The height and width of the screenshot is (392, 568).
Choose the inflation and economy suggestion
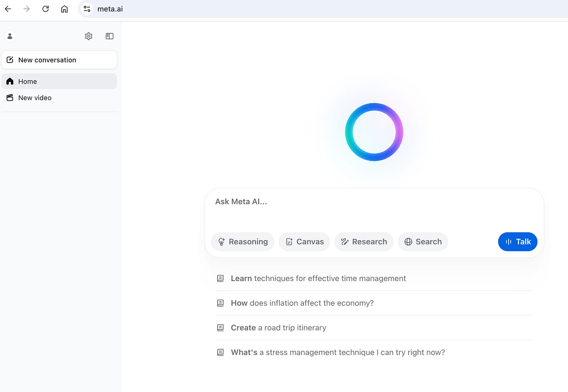(374, 303)
